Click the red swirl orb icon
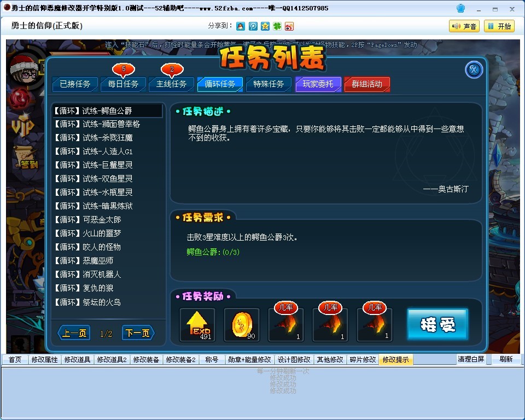The height and width of the screenshot is (420, 525). 20,100
